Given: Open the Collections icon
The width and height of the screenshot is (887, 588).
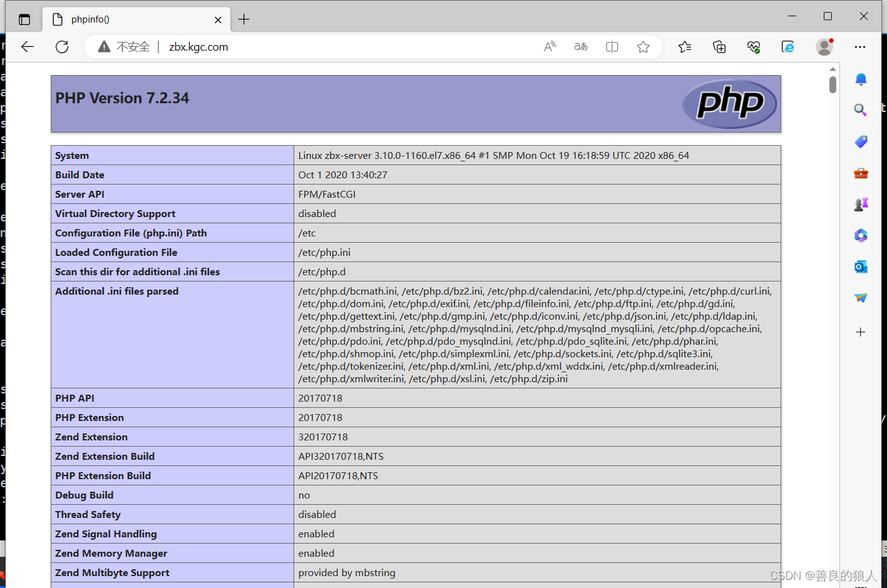Looking at the screenshot, I should tap(719, 47).
